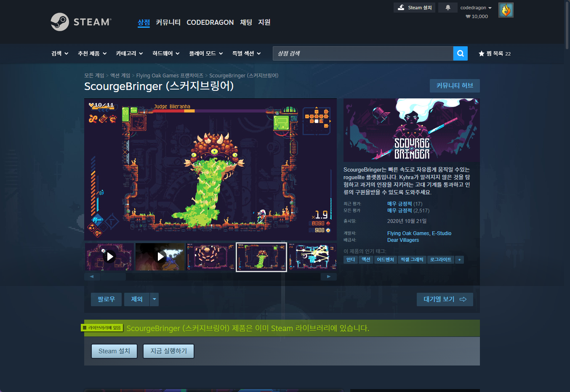Open the CODEDRAGON profile menu
The image size is (570, 392).
coord(210,22)
